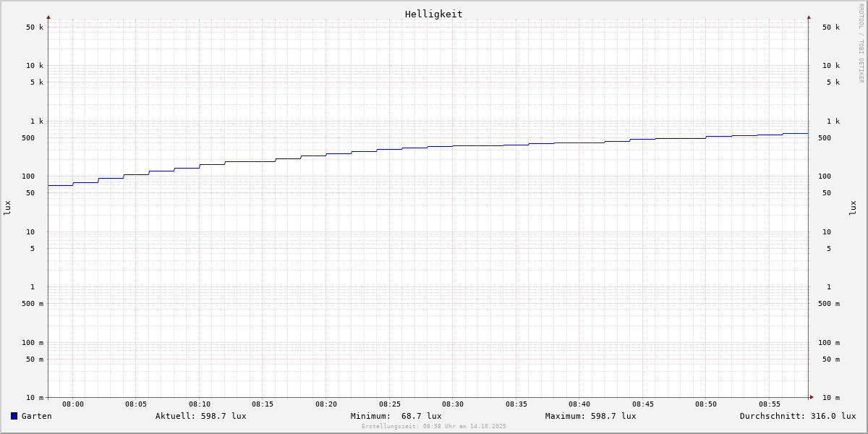Select the Garten legend label
The width and height of the screenshot is (868, 434).
(36, 416)
